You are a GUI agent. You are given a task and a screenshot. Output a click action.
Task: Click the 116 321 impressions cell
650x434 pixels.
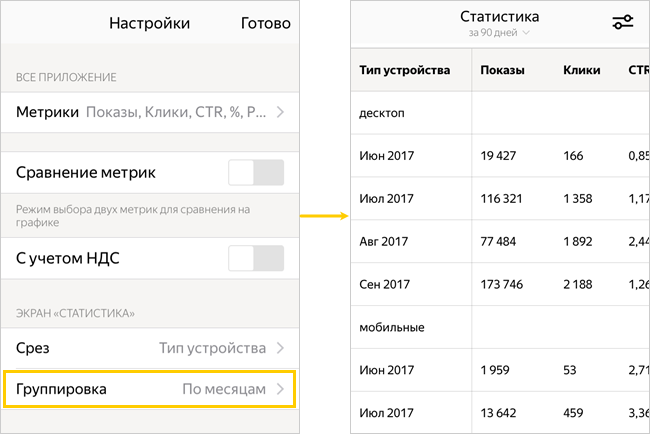501,199
